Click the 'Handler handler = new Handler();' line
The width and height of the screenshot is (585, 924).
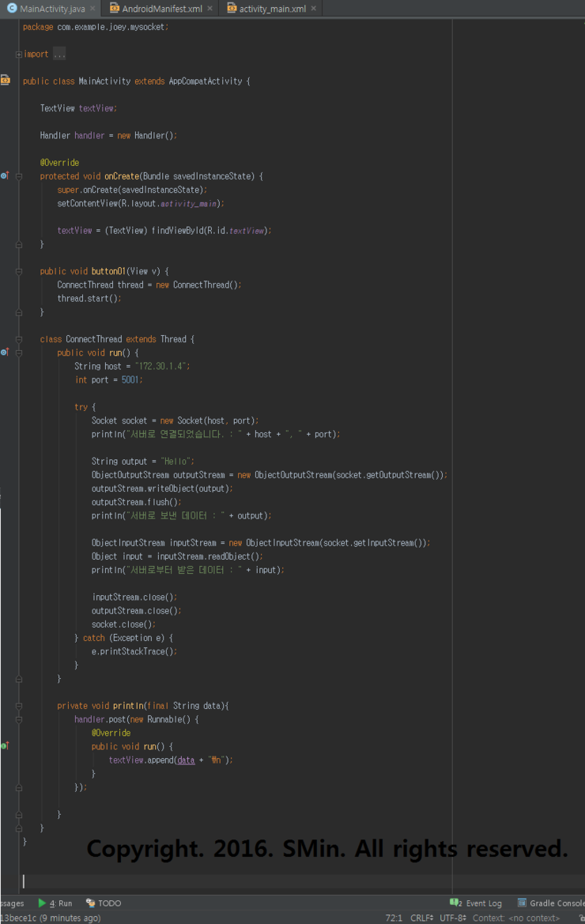pyautogui.click(x=108, y=135)
